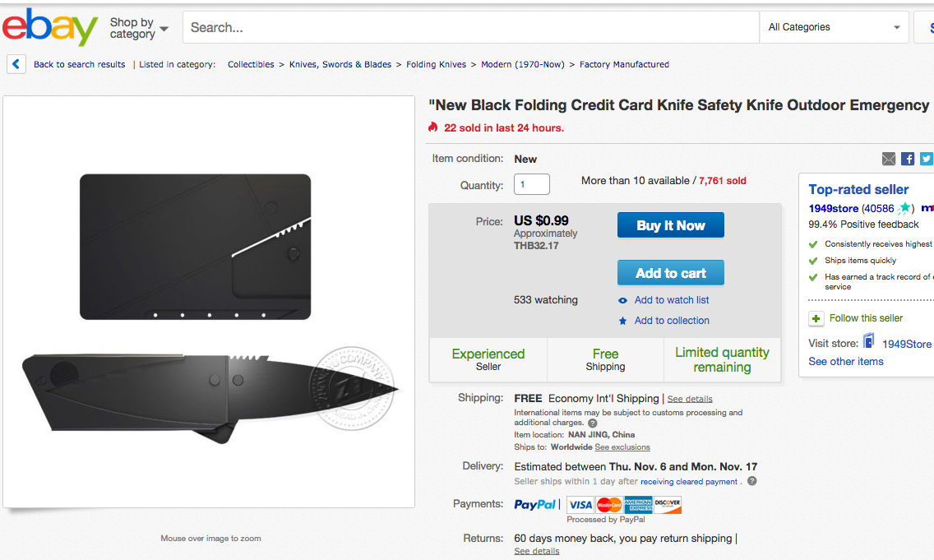Image resolution: width=934 pixels, height=560 pixels.
Task: Click shipping charges help question icon
Action: tap(592, 423)
